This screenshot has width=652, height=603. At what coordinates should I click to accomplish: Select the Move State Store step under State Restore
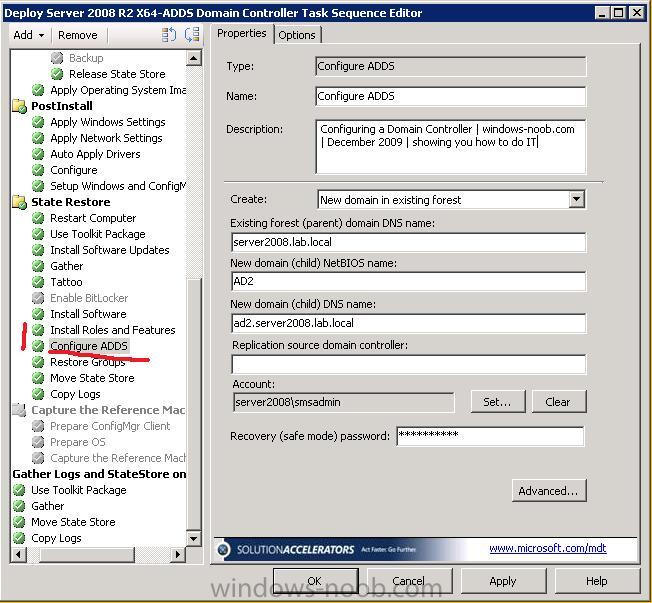tap(92, 378)
